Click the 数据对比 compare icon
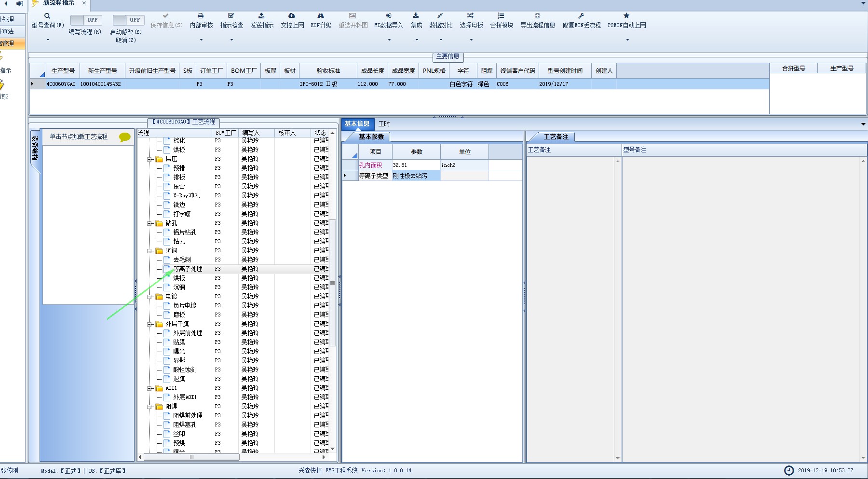Viewport: 868px width, 479px height. [x=440, y=16]
